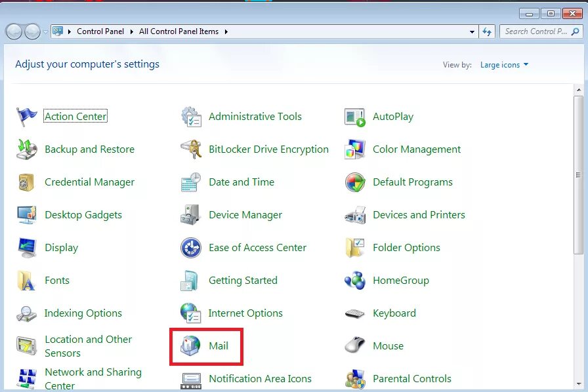Click the Default Programs text link

(413, 182)
